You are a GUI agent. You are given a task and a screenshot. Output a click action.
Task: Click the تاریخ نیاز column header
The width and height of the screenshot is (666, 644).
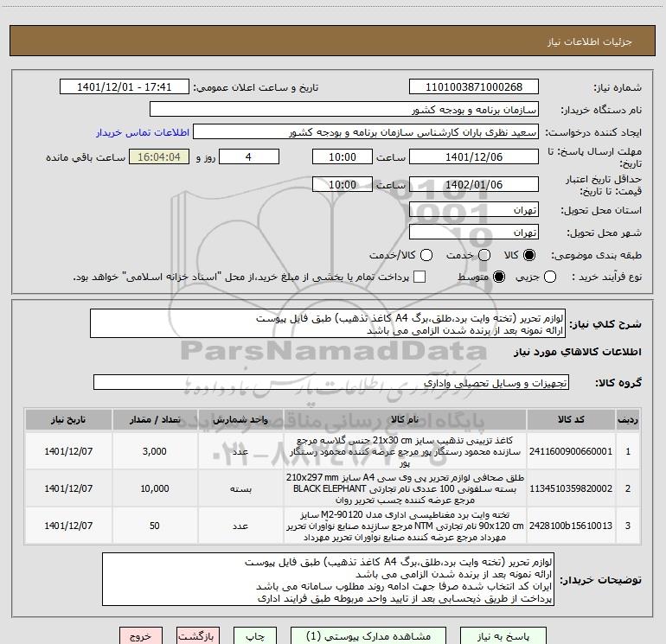pyautogui.click(x=68, y=419)
